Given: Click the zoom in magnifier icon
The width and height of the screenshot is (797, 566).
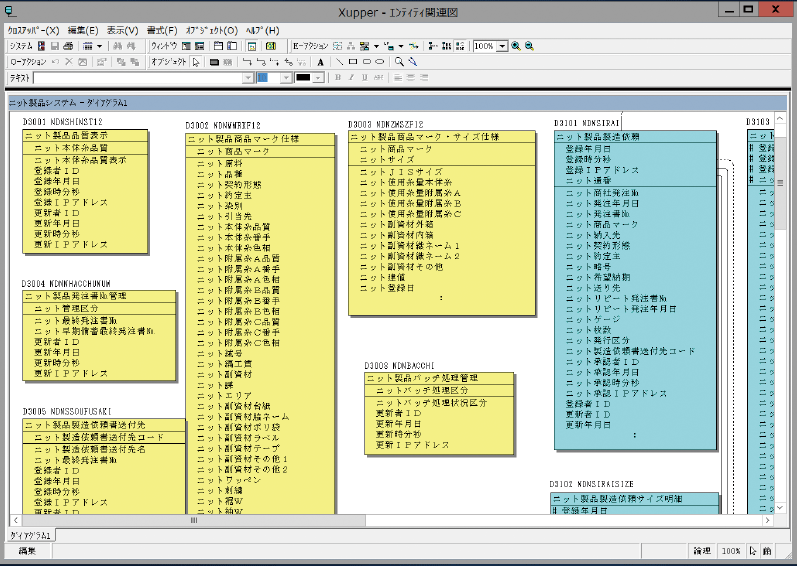Looking at the screenshot, I should click(516, 46).
